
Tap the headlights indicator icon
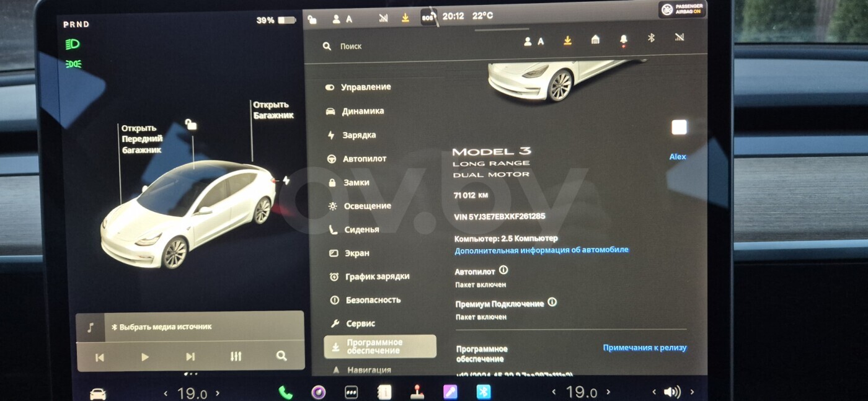click(73, 44)
